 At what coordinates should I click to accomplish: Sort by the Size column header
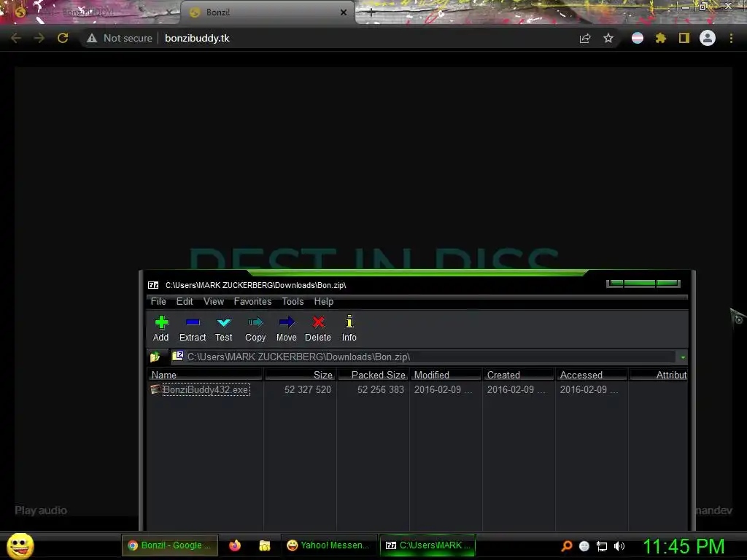point(300,375)
